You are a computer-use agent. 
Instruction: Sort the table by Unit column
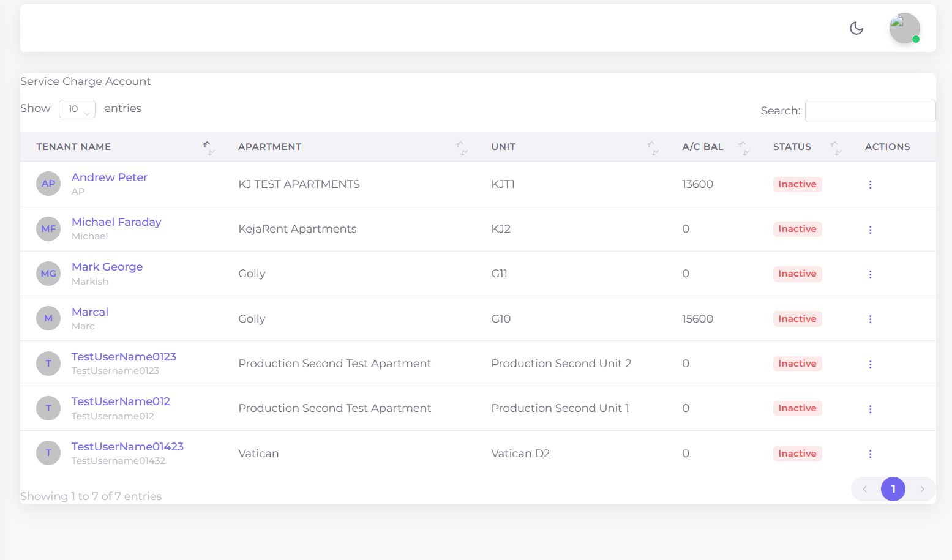653,147
